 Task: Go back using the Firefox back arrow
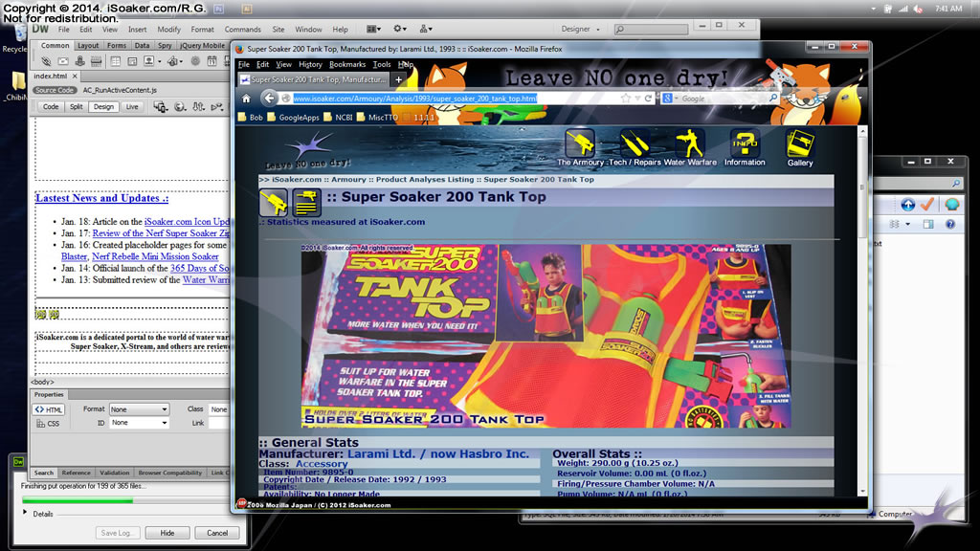[x=269, y=99]
